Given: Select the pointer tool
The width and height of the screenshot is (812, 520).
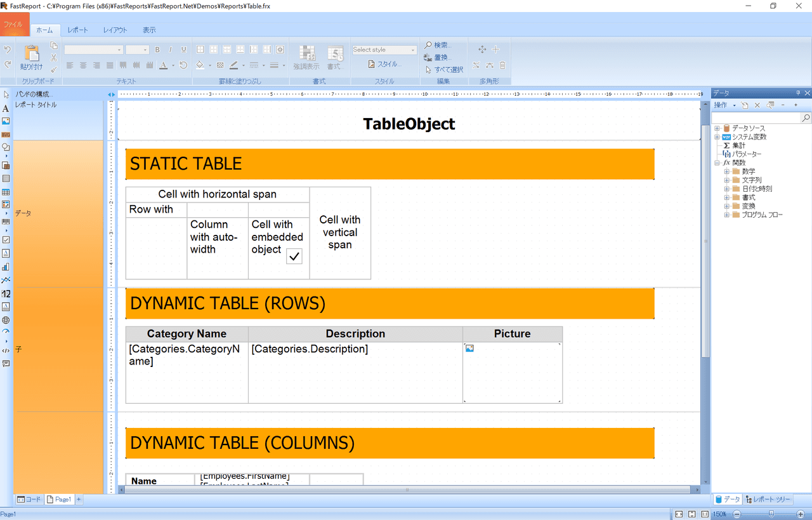Looking at the screenshot, I should [x=6, y=95].
